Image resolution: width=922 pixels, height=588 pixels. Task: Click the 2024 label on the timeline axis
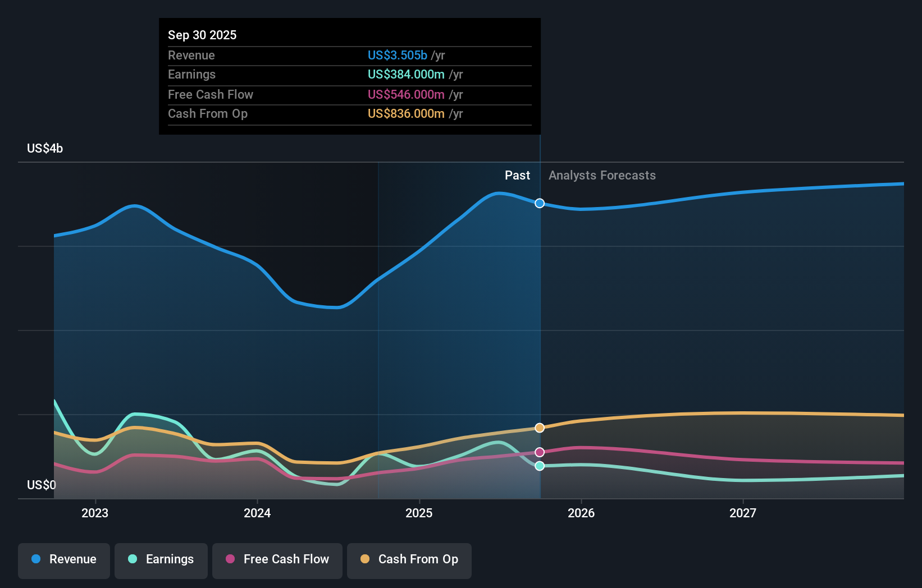click(x=257, y=512)
